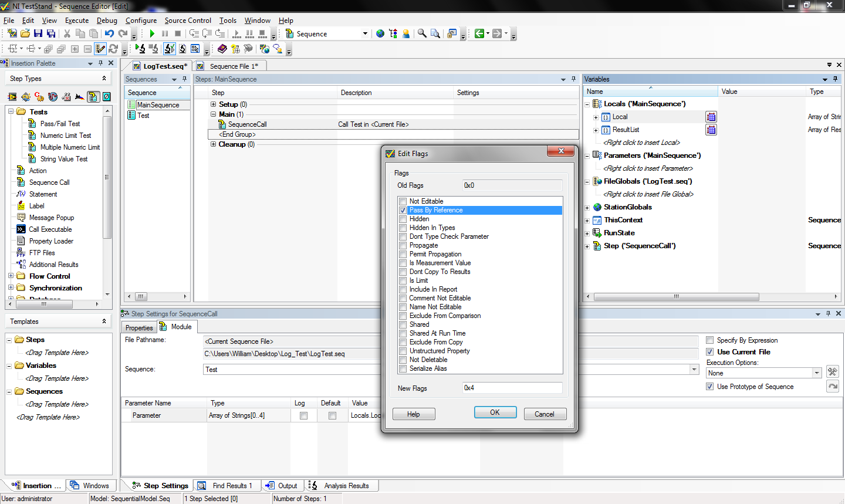Click the Find in Files icon
845x504 pixels.
tap(435, 33)
